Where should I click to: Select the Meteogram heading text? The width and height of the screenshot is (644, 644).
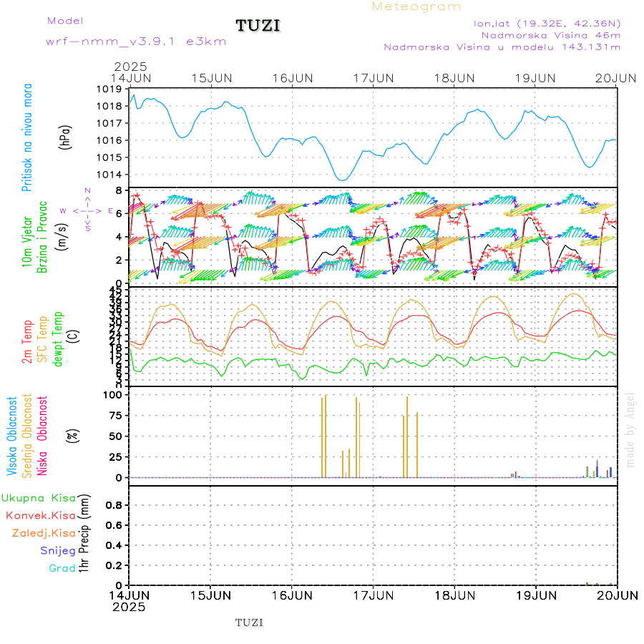(416, 6)
